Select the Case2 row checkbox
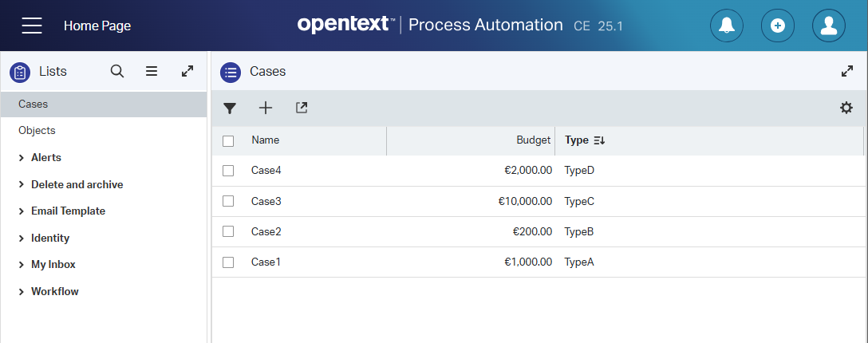 pyautogui.click(x=228, y=231)
